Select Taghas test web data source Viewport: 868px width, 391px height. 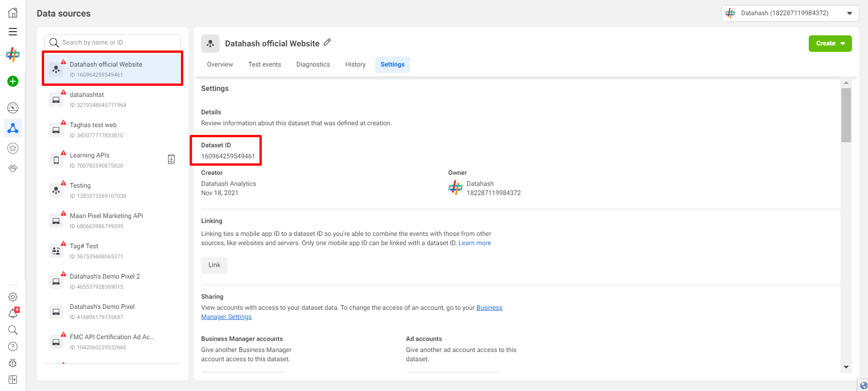[x=113, y=129]
